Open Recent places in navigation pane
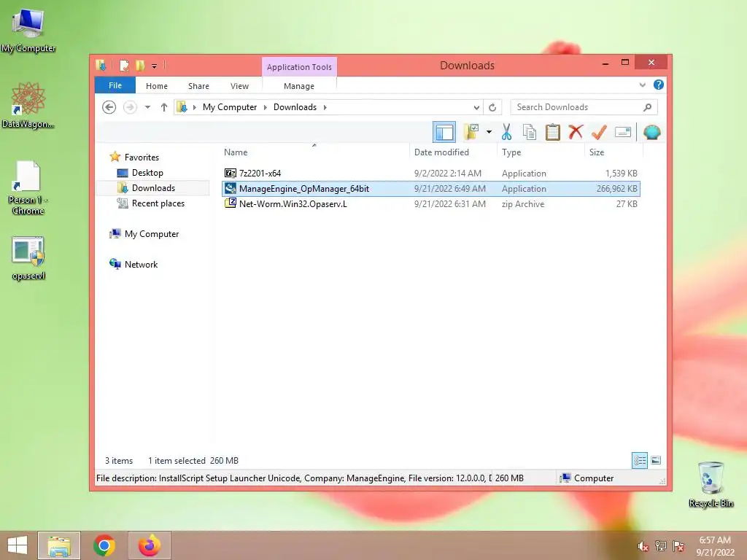 pyautogui.click(x=158, y=203)
